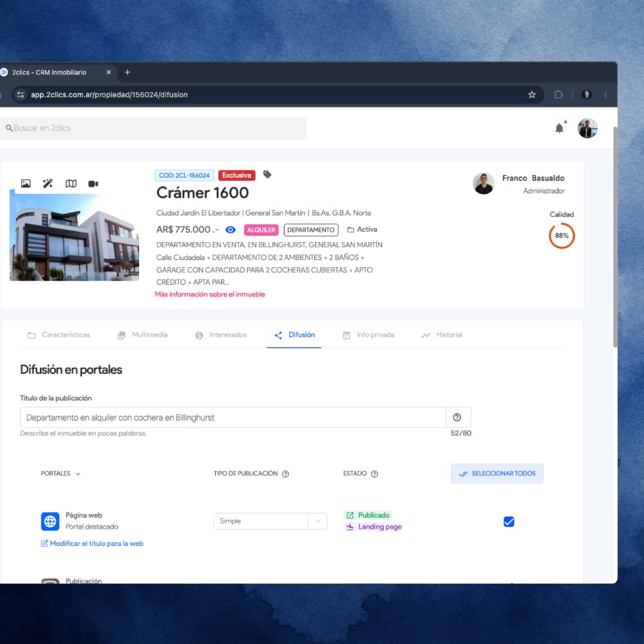
Task: Click the folder icon next to Activa
Action: coord(350,230)
